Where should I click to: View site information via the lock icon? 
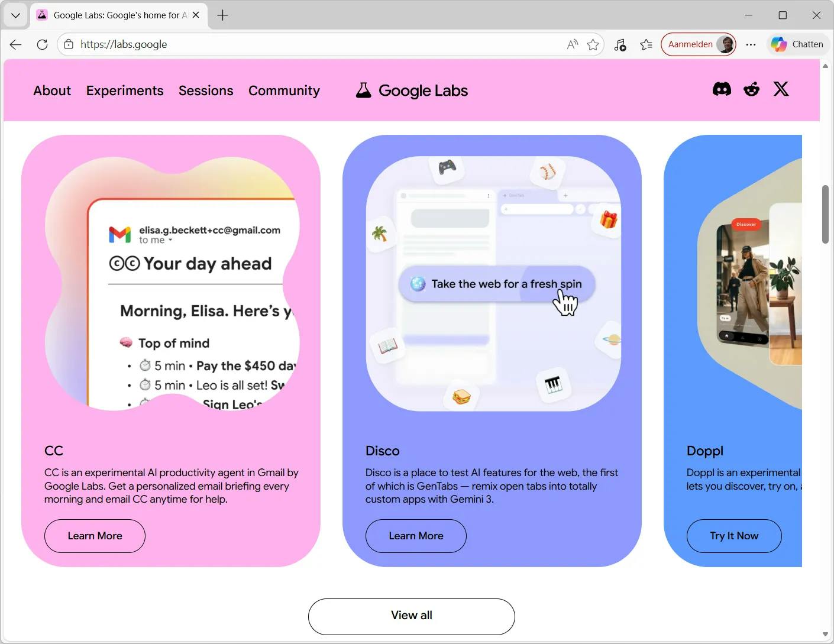click(69, 44)
